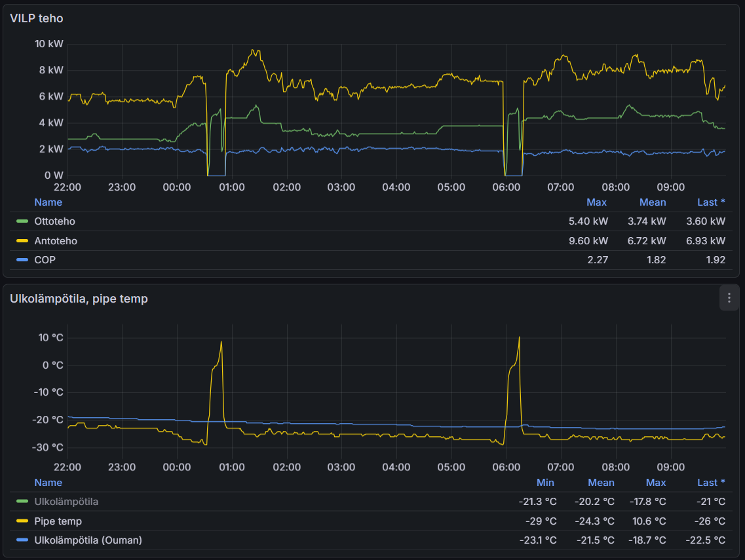
Task: Isolate the Antoteho series in legend
Action: click(56, 241)
